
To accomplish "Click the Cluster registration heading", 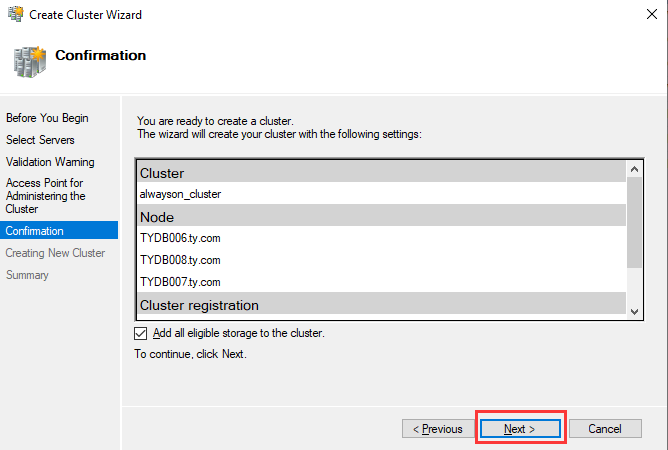I will point(199,305).
